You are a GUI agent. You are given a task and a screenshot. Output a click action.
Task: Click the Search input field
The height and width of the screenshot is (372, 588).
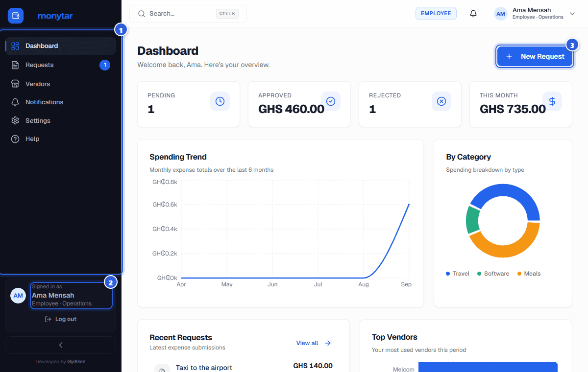point(188,14)
